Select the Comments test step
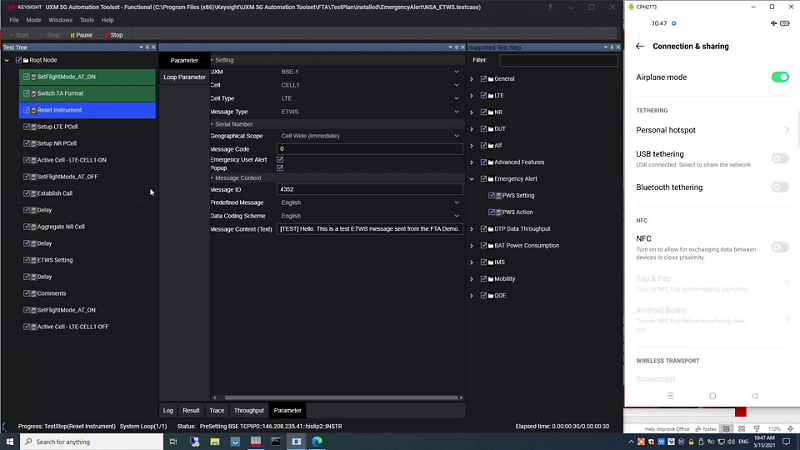The width and height of the screenshot is (800, 450). click(52, 293)
